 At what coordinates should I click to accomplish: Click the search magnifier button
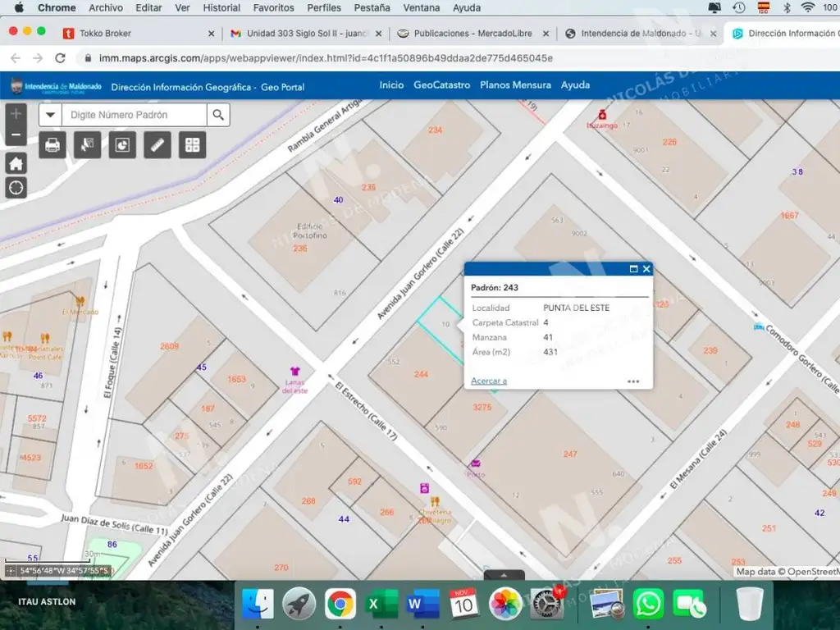click(218, 115)
